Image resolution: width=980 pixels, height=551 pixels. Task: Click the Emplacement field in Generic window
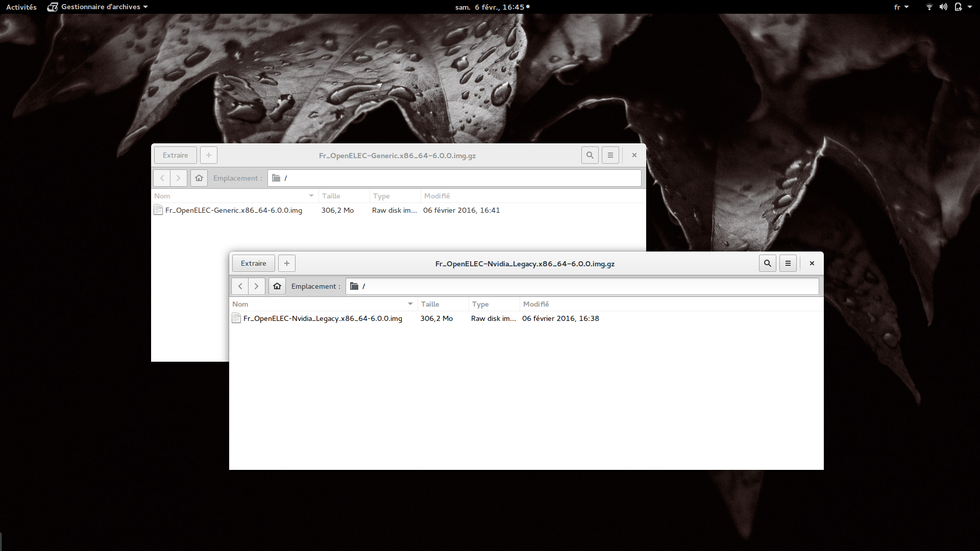tap(454, 178)
